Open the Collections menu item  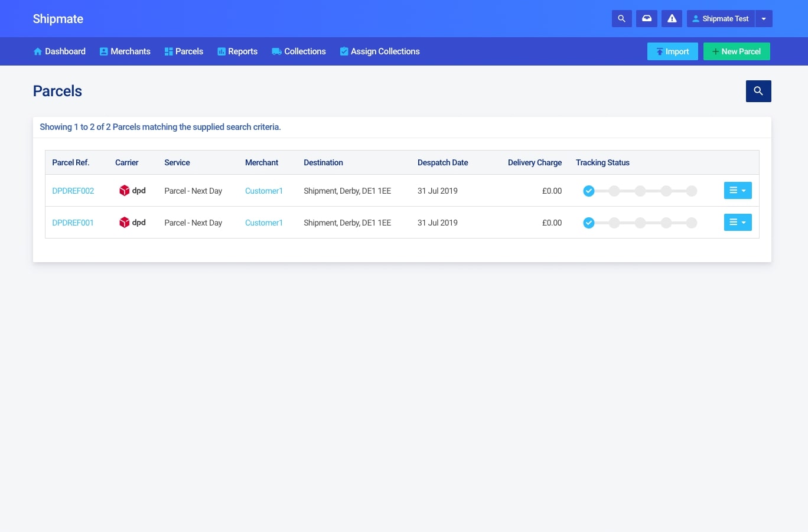[x=299, y=51]
